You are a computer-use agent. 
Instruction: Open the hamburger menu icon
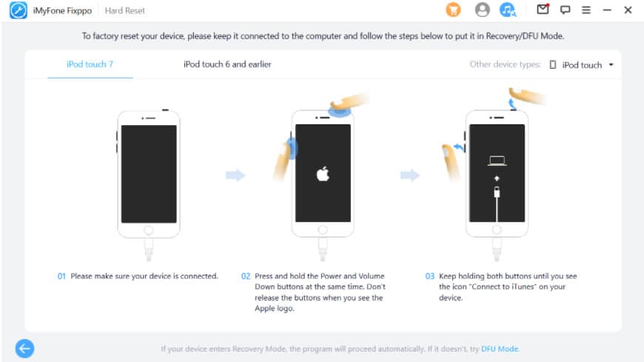click(586, 10)
